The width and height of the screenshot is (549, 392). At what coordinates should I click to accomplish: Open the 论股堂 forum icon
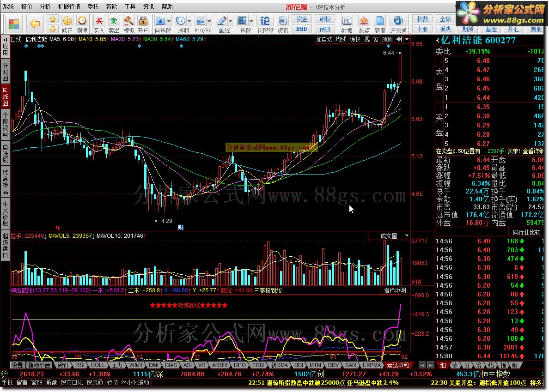(x=265, y=24)
